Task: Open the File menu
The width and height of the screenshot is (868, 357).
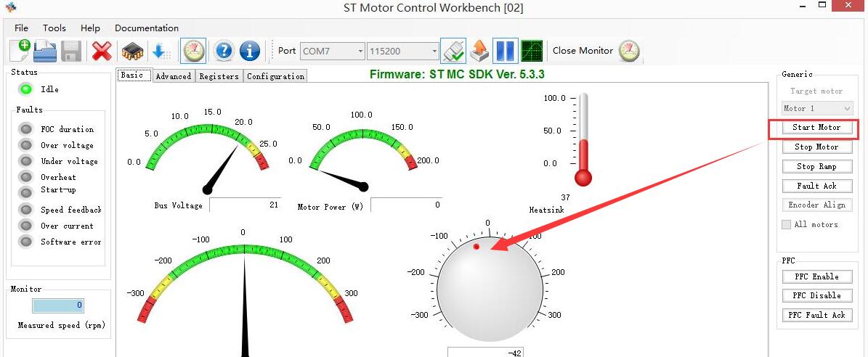Action: 21,28
